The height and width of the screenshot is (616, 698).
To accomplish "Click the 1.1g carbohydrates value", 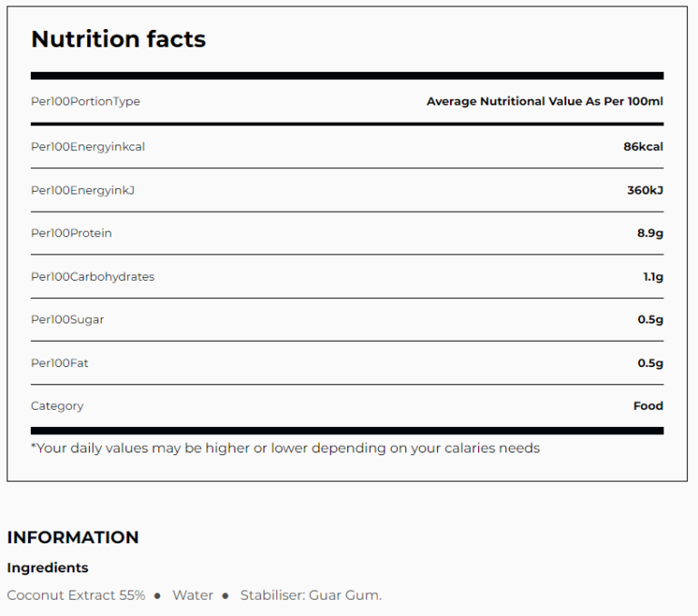I will point(653,276).
